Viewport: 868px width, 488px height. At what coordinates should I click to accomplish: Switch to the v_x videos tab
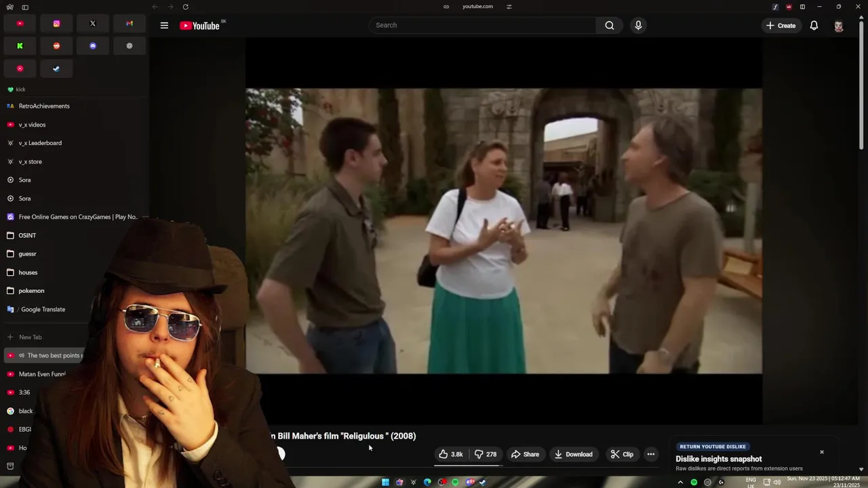point(75,125)
